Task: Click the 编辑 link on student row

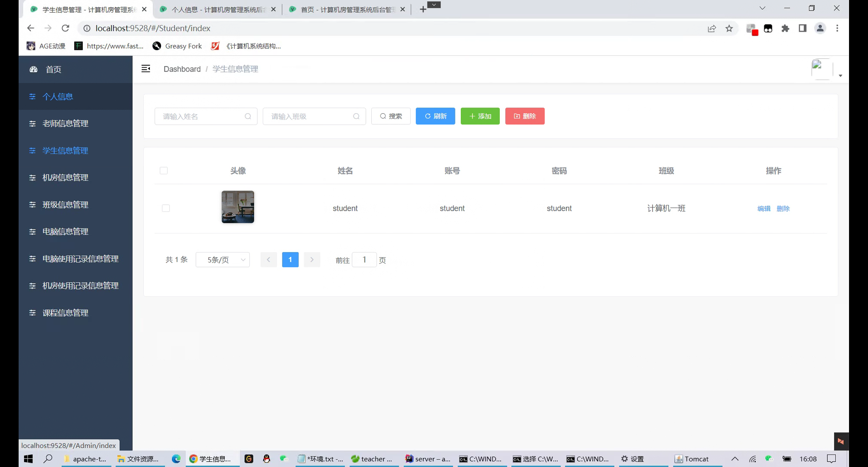Action: (764, 208)
